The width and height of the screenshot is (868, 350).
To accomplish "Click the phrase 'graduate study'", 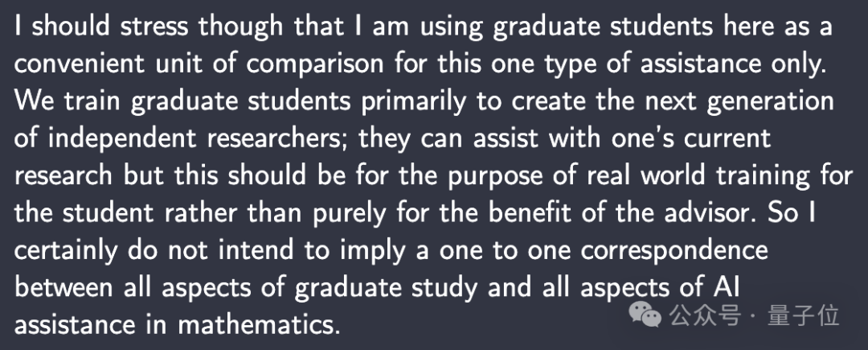I will [x=385, y=288].
